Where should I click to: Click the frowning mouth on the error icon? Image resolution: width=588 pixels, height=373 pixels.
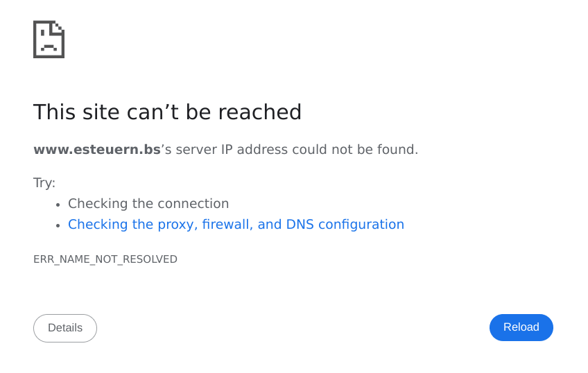49,48
